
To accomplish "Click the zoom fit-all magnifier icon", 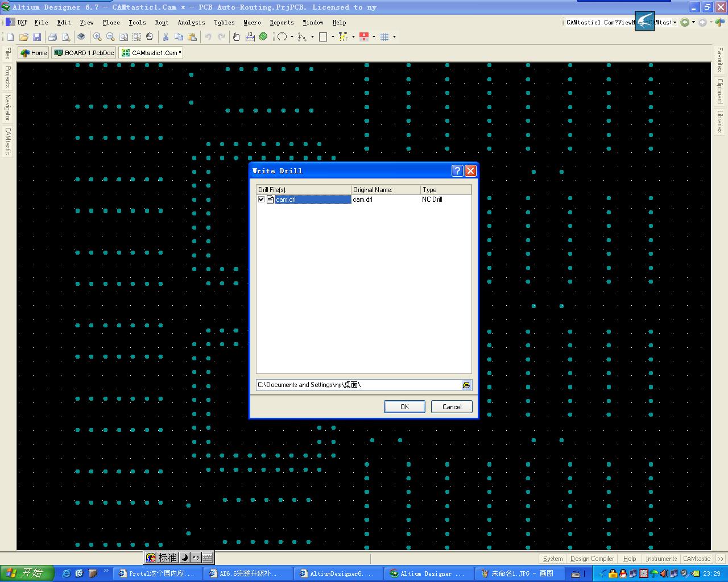I will click(x=123, y=37).
